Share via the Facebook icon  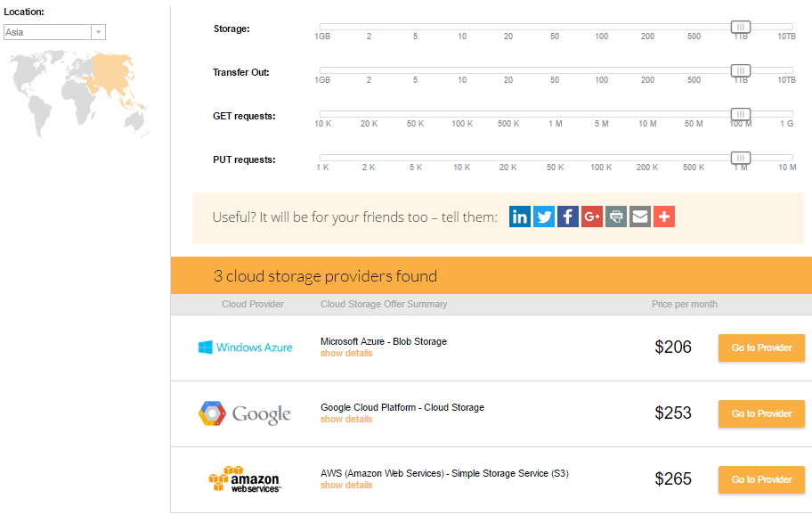(567, 217)
